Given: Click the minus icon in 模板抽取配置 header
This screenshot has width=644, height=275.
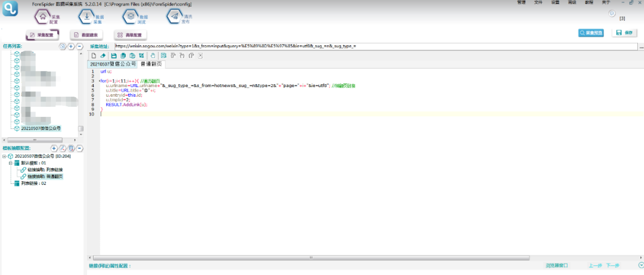Looking at the screenshot, I should (80, 148).
